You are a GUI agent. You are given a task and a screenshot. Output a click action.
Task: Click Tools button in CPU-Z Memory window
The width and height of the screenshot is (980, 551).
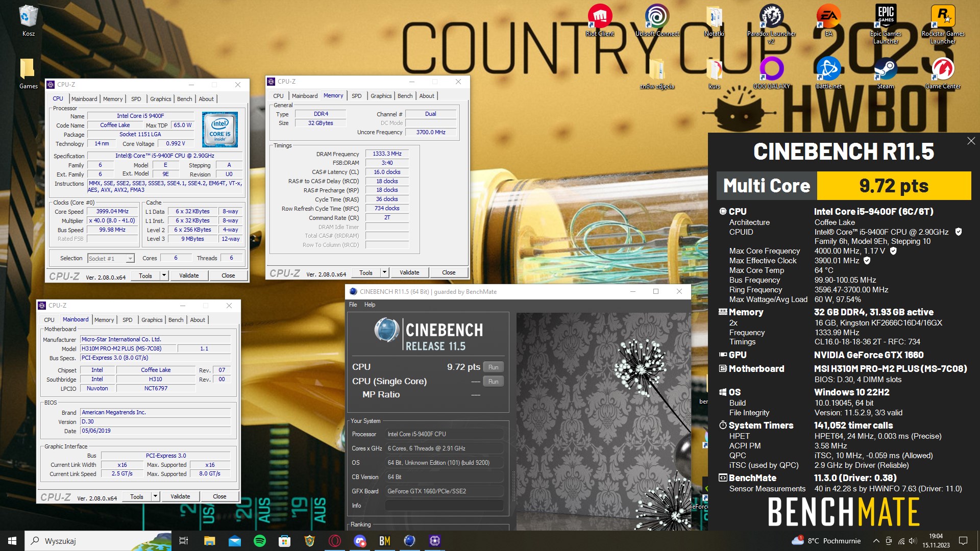(366, 272)
